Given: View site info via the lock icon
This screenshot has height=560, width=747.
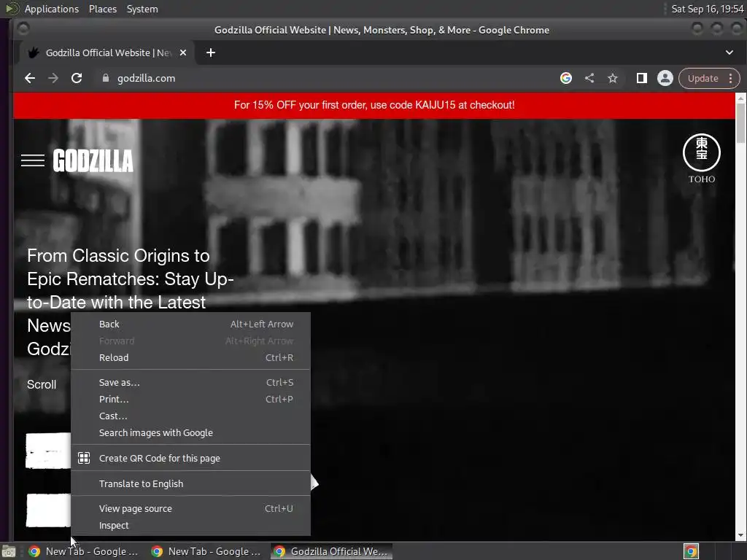Looking at the screenshot, I should click(106, 78).
